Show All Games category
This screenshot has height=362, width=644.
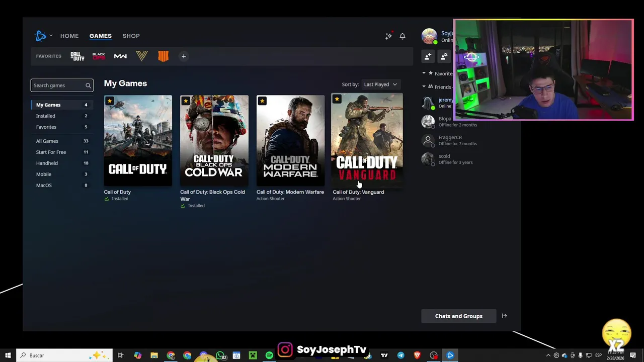tap(62, 141)
